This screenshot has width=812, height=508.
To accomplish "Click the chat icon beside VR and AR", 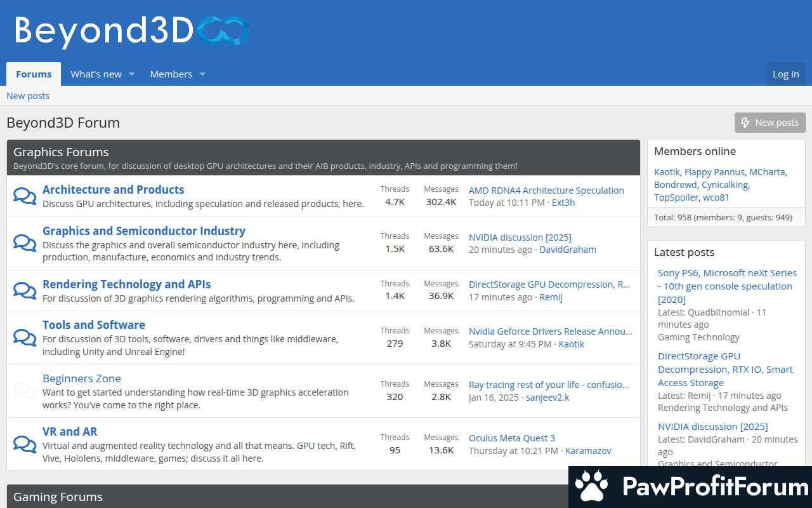I will click(x=25, y=444).
